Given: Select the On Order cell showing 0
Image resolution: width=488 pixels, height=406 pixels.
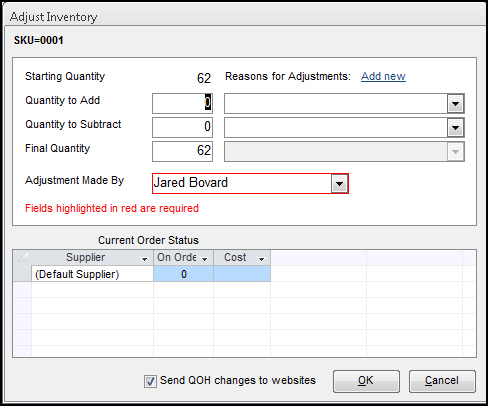Looking at the screenshot, I should click(183, 274).
